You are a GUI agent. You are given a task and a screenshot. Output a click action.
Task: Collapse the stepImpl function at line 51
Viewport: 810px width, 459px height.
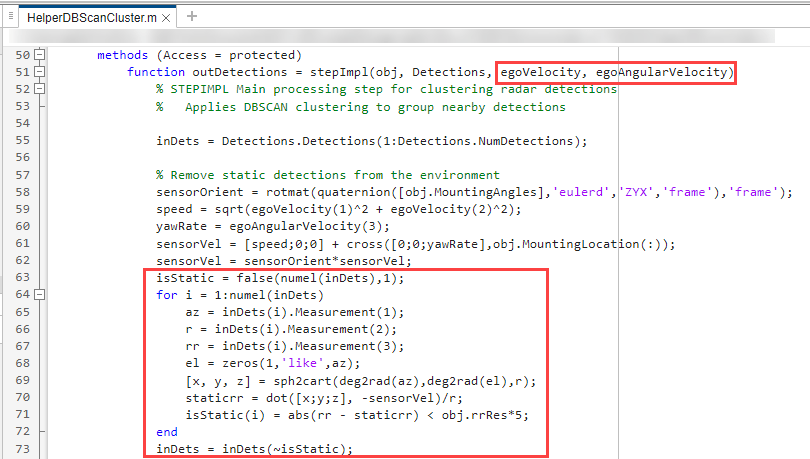point(39,72)
